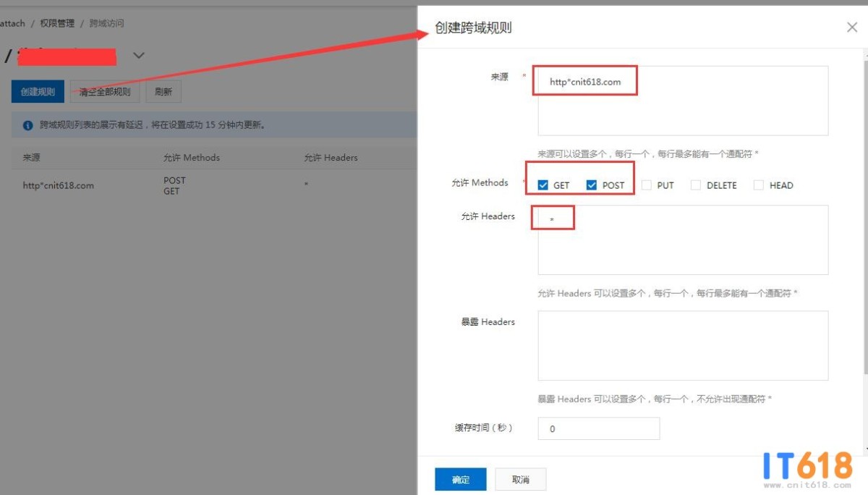Image resolution: width=868 pixels, height=495 pixels.
Task: Click the 清空全部规则 button
Action: click(105, 92)
